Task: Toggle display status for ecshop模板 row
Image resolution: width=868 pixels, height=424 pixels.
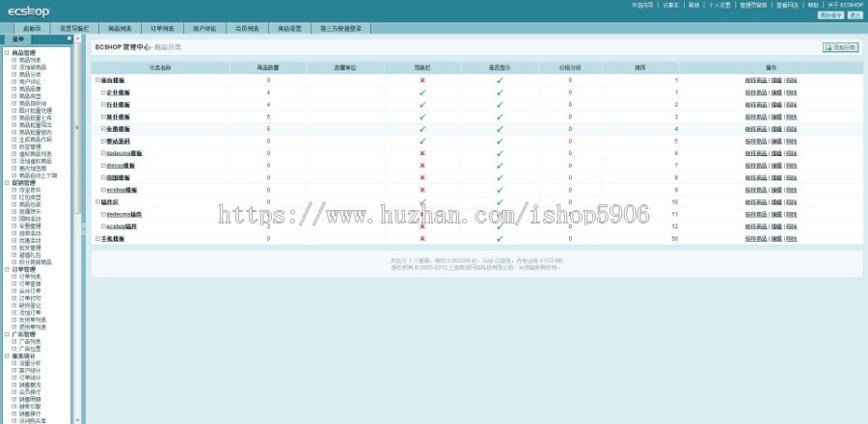Action: [500, 190]
